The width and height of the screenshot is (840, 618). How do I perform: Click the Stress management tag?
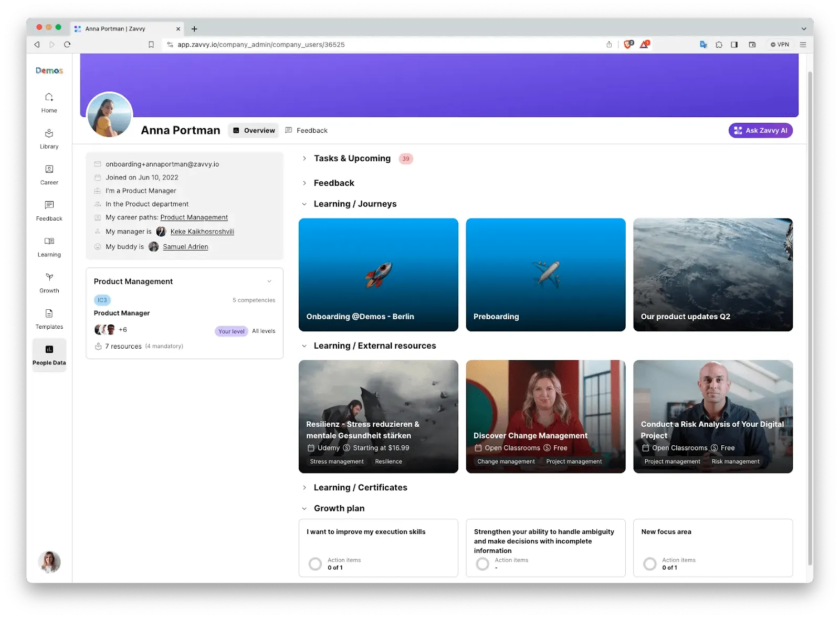(x=337, y=462)
